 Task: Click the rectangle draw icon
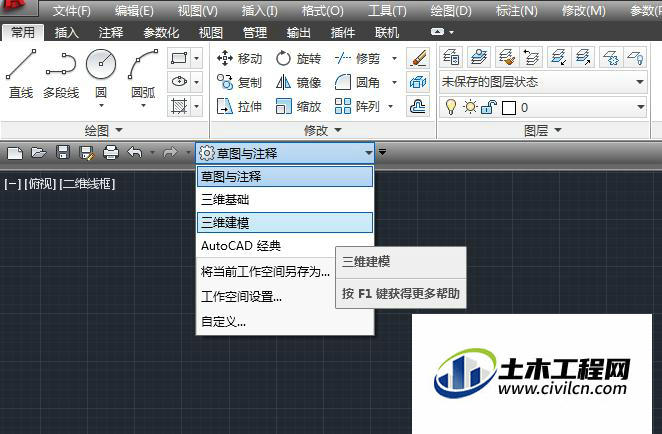(x=179, y=58)
